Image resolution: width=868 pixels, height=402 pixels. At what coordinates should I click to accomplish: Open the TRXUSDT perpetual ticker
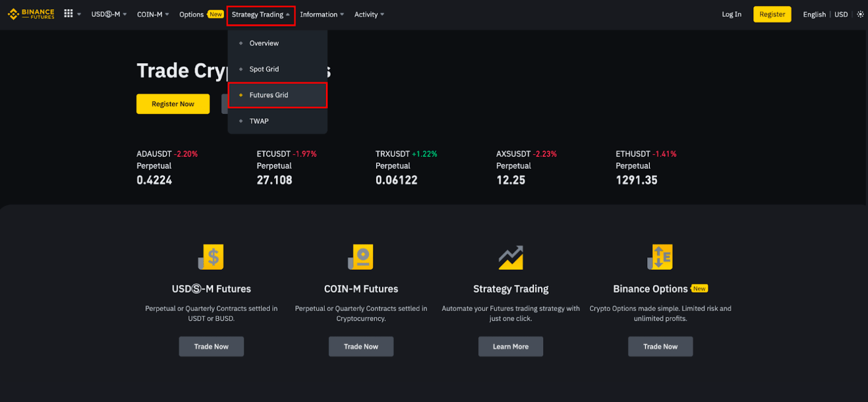point(406,167)
